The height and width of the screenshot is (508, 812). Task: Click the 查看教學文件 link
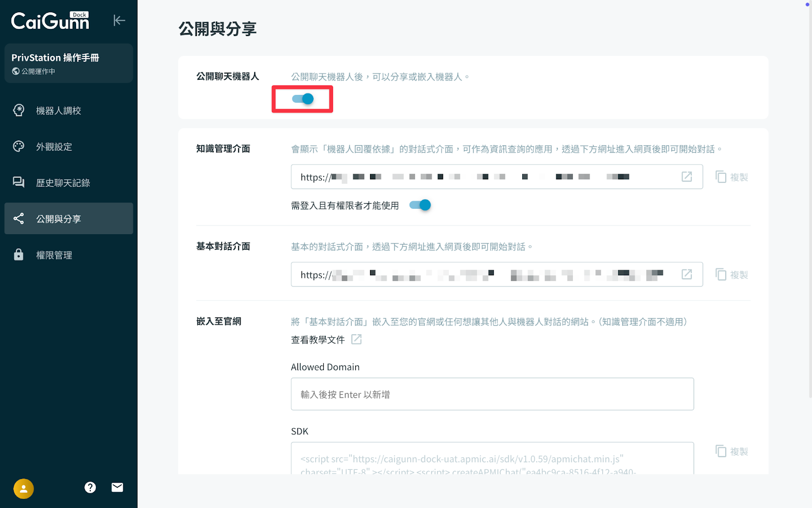(x=318, y=340)
